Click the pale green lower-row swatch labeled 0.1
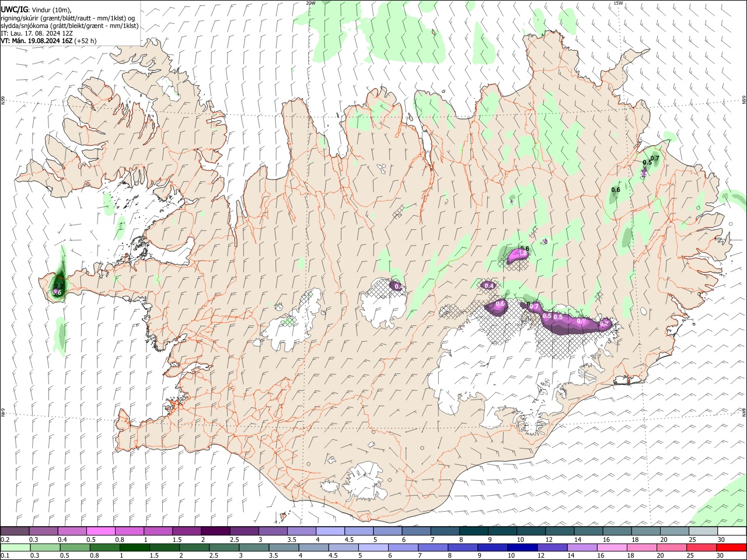The height and width of the screenshot is (560, 747). [x=16, y=548]
